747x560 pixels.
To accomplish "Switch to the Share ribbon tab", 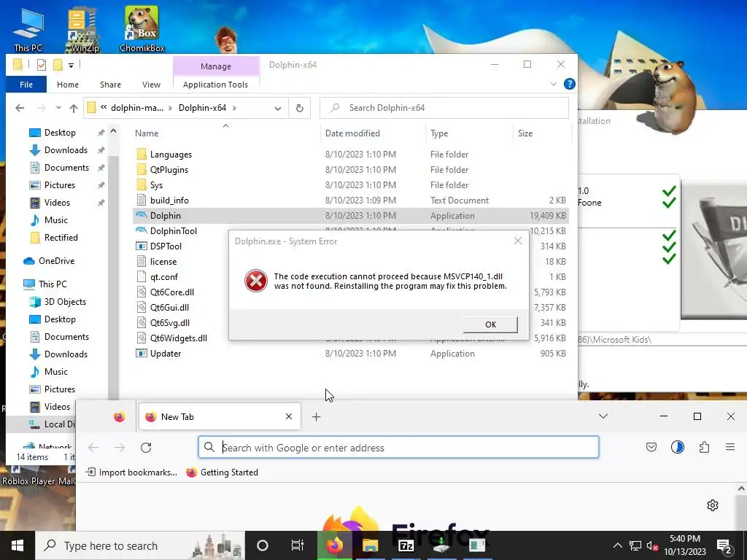I will pos(111,85).
